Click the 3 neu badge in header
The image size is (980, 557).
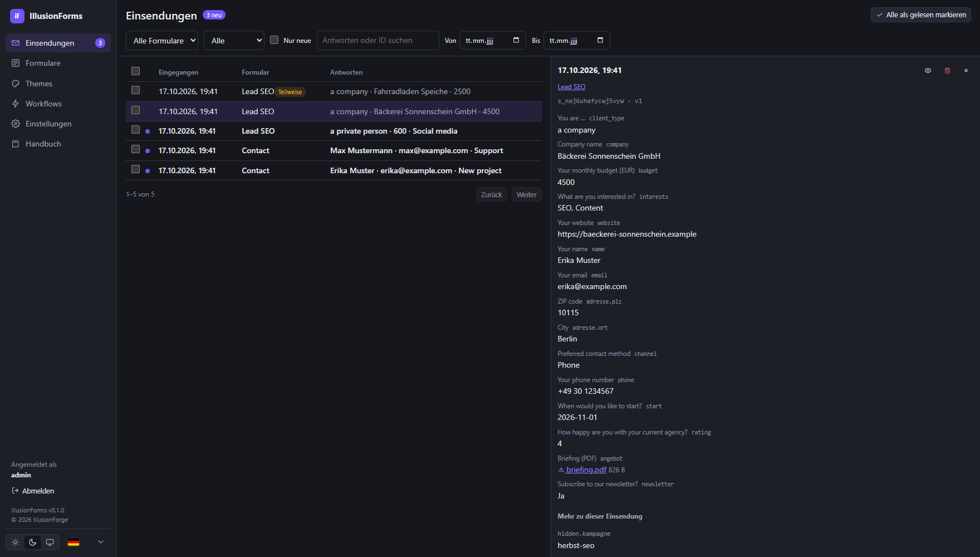[214, 15]
